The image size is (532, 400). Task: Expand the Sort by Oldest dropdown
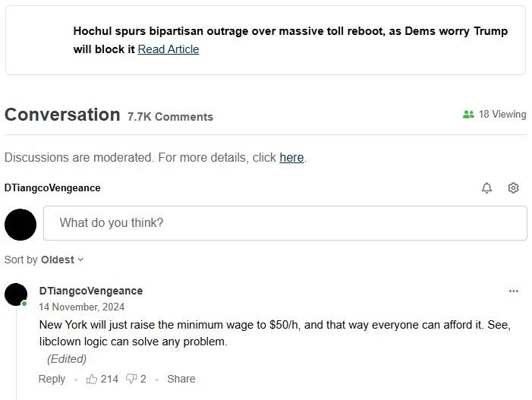point(44,260)
